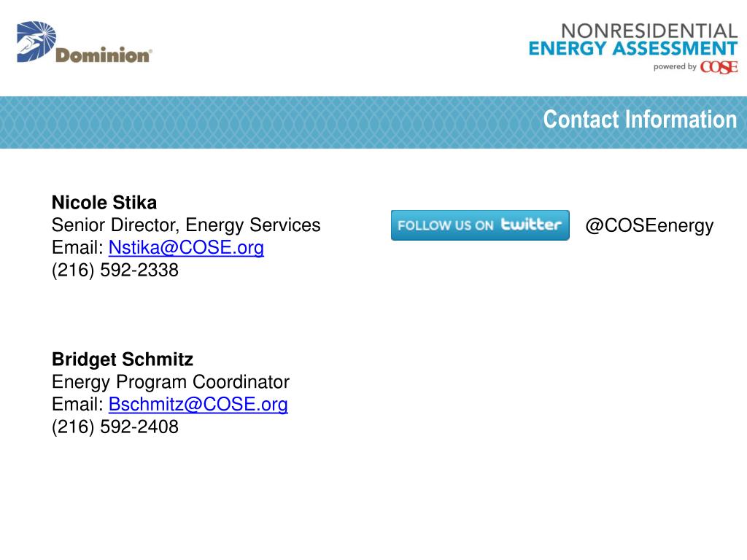The width and height of the screenshot is (747, 560).
Task: Click the twitter wordmark inside the button
Action: [531, 225]
